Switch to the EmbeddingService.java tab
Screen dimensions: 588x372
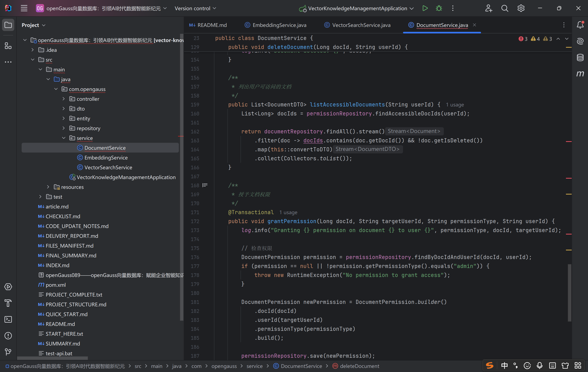point(279,25)
